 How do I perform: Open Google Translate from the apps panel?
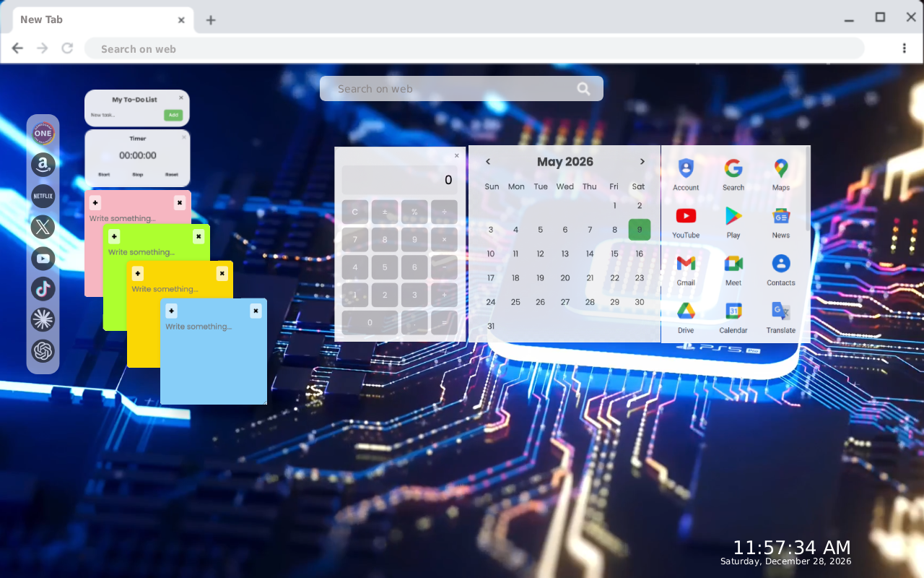tap(781, 317)
